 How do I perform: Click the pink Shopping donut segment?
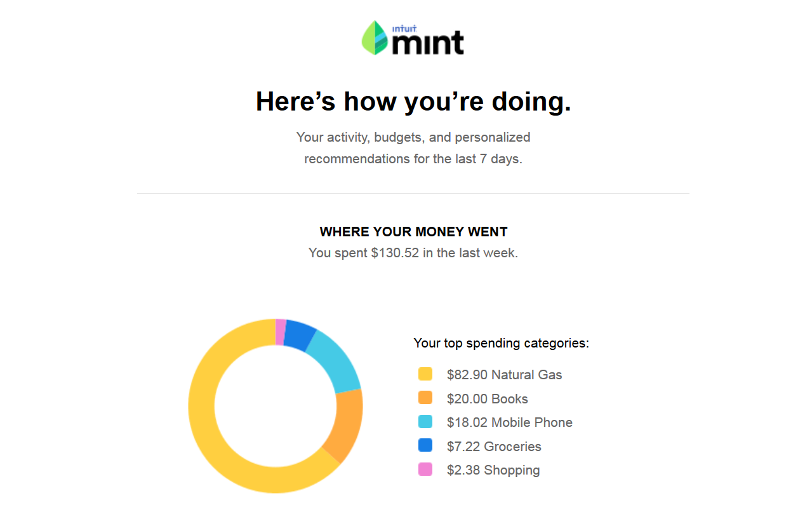tap(280, 332)
